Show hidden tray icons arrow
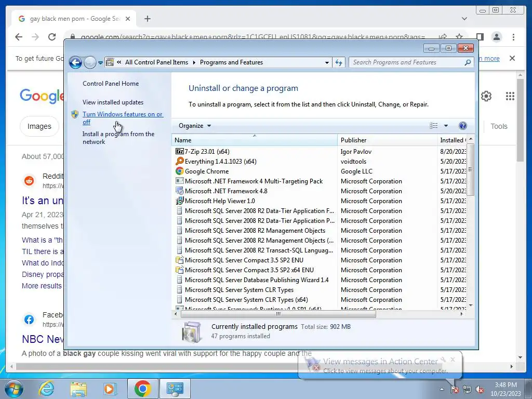The image size is (532, 399). click(x=442, y=389)
